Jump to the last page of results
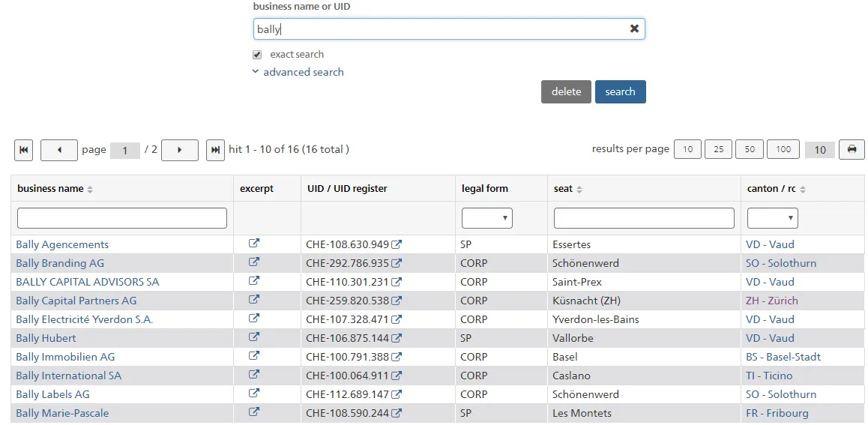The width and height of the screenshot is (868, 425). [x=215, y=150]
